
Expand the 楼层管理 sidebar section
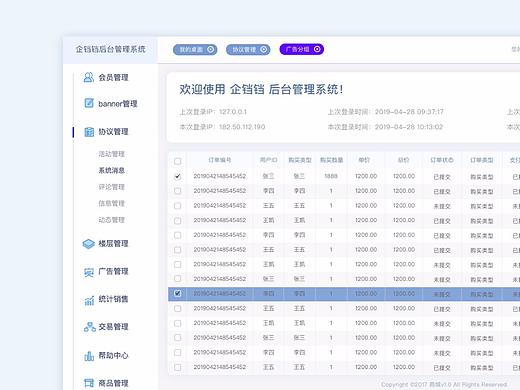point(113,244)
